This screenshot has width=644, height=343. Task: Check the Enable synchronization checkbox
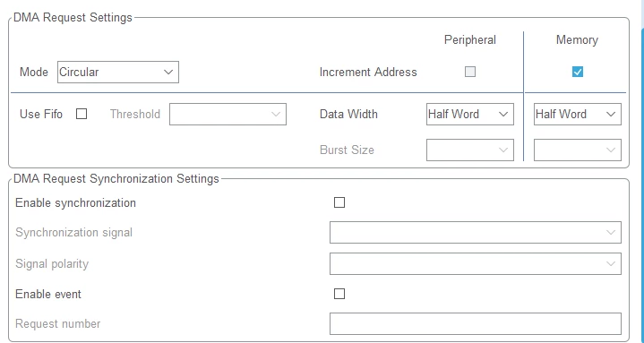pyautogui.click(x=339, y=202)
